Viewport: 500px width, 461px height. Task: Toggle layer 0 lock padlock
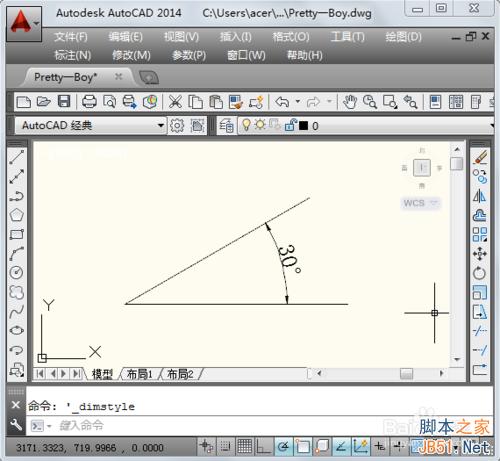coord(290,125)
